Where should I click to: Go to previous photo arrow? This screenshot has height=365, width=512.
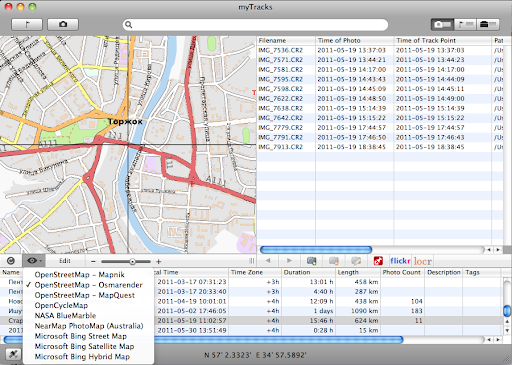pos(268,261)
